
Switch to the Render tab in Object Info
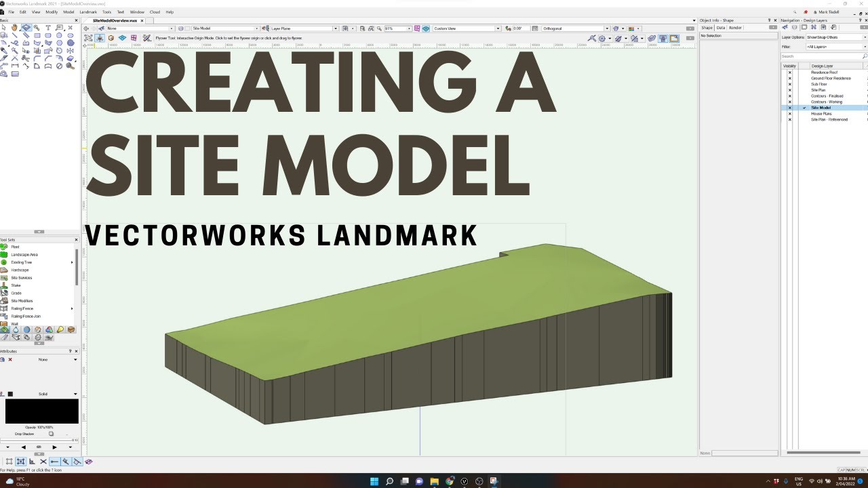point(735,28)
